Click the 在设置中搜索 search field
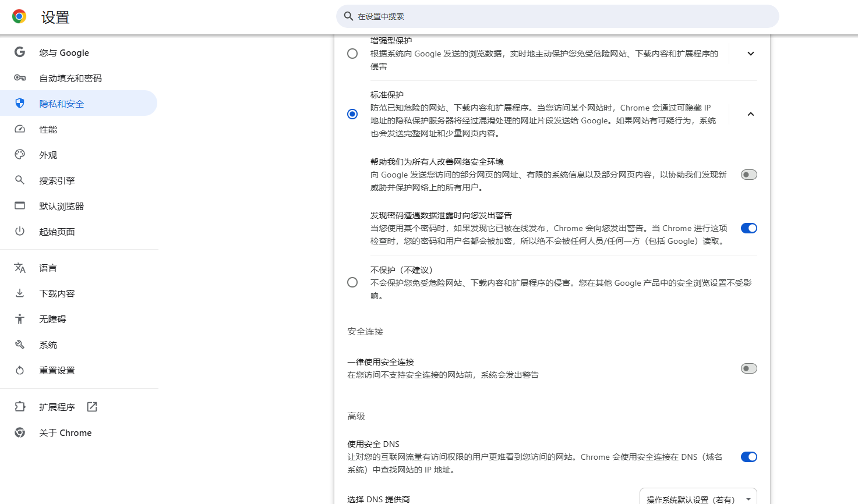The width and height of the screenshot is (858, 504). pos(557,16)
